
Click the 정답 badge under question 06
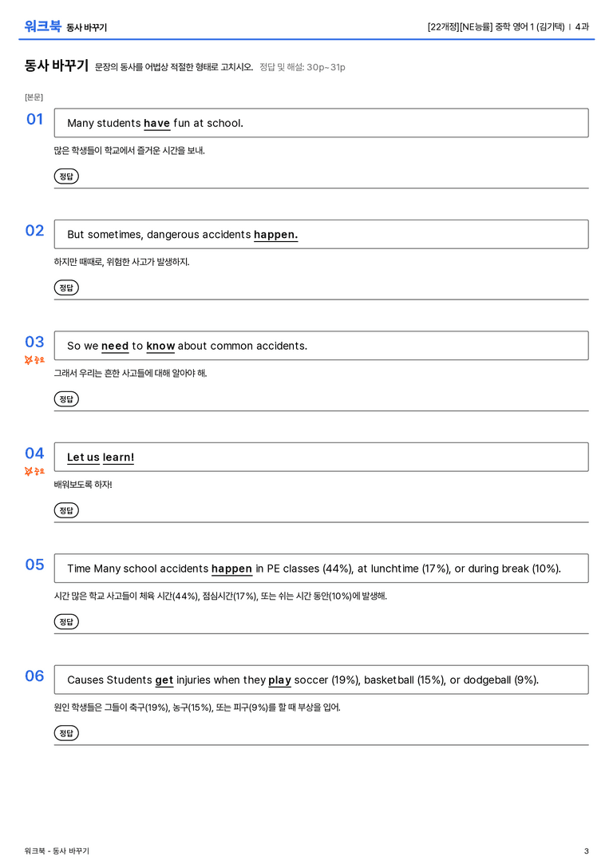[66, 732]
